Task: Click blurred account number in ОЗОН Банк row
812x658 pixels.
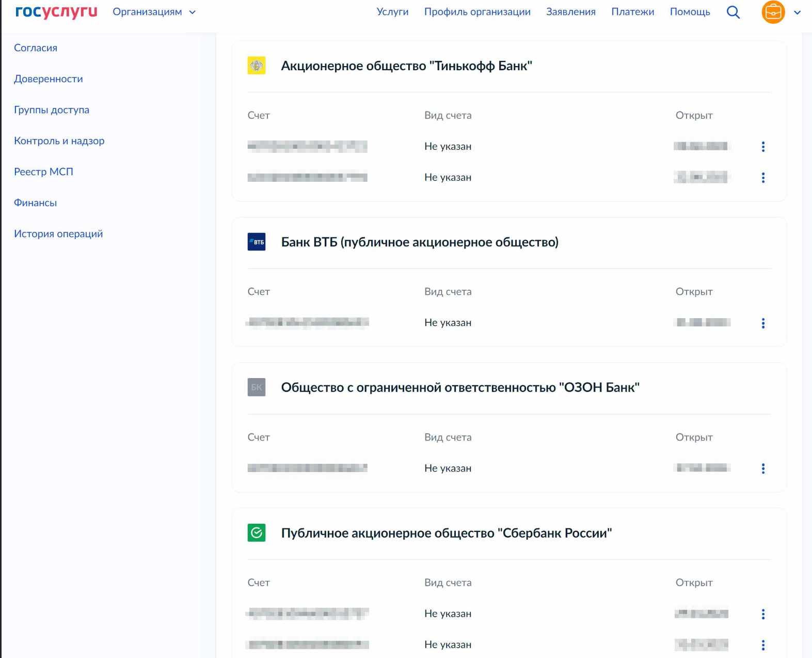Action: coord(307,468)
